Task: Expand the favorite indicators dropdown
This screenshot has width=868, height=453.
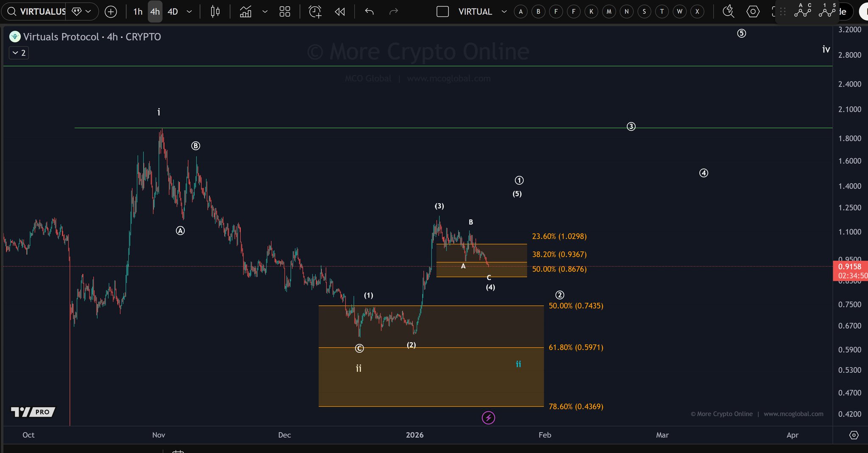Action: pos(265,11)
